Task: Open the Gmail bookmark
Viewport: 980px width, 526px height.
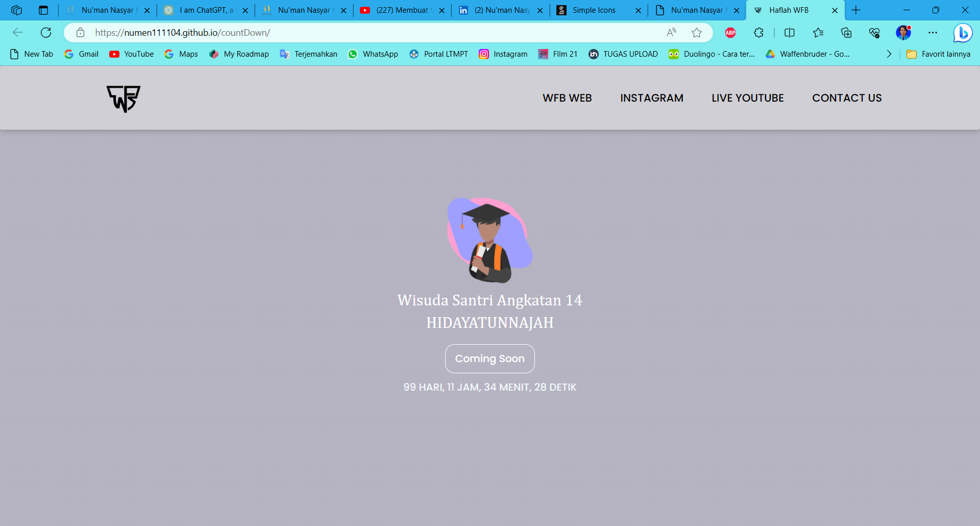Action: click(82, 54)
